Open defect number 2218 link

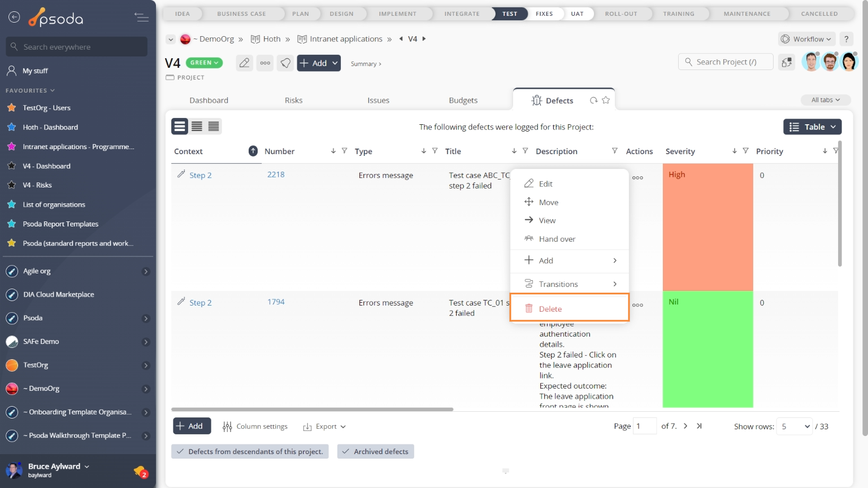pos(276,175)
